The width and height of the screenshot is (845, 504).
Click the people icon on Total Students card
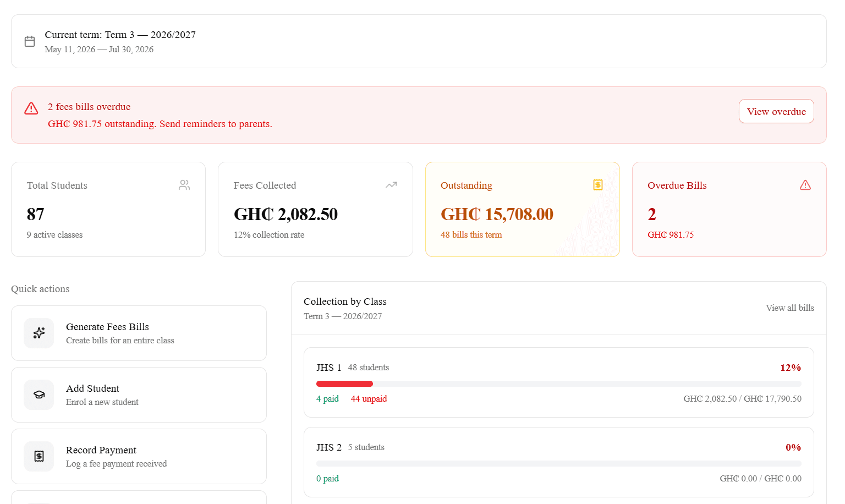[x=184, y=185]
